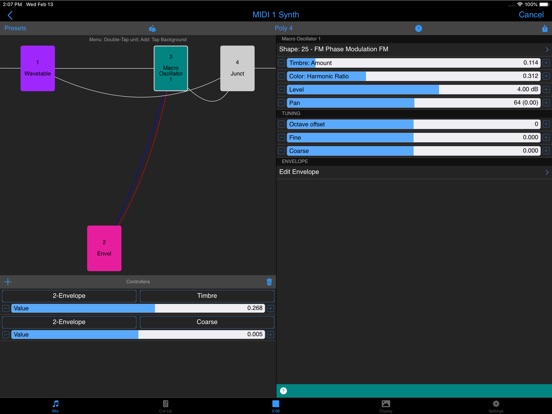The image size is (552, 414).
Task: Switch to the Cut-Up tab
Action: 165,406
